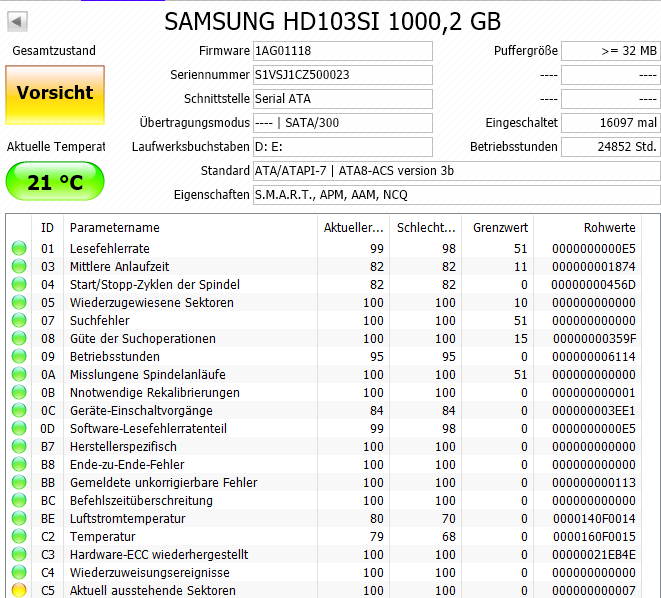Click the Schnittstelle field Serial ATA
This screenshot has width=661, height=598.
pyautogui.click(x=343, y=99)
